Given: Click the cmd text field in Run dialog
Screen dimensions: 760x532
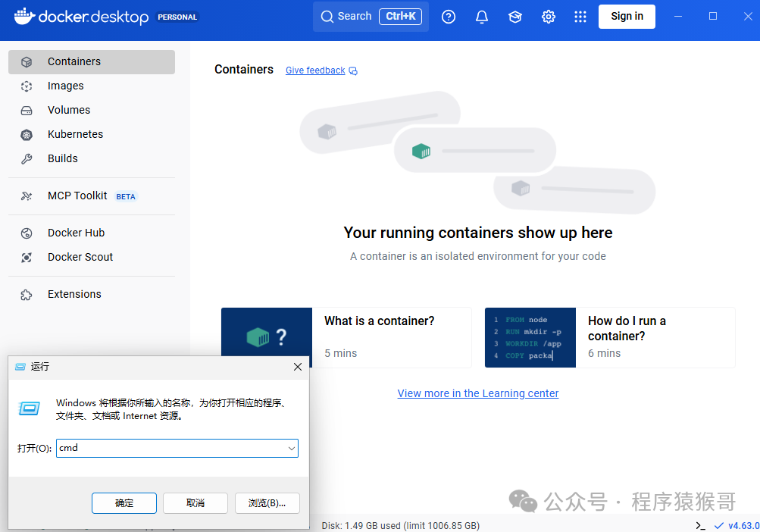Looking at the screenshot, I should (170, 449).
